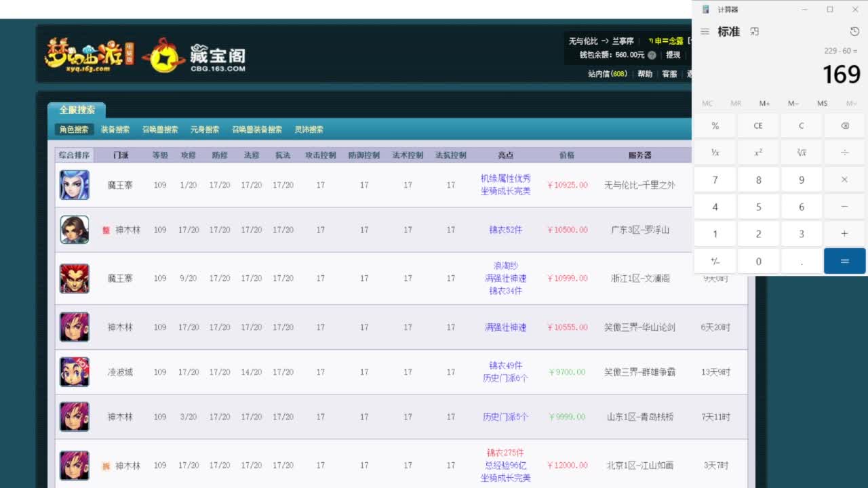Click the first 魔王寨 character avatar

point(74,184)
